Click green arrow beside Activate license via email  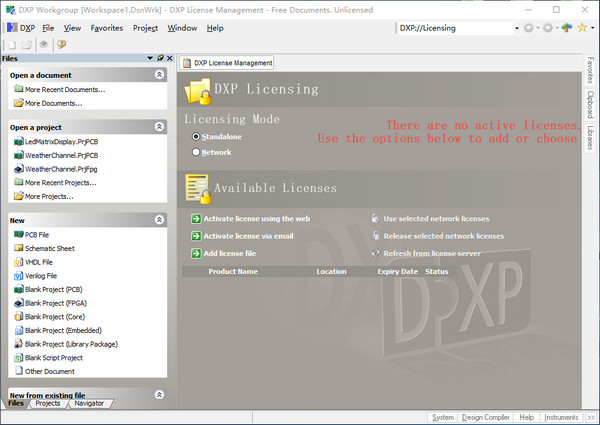[196, 236]
